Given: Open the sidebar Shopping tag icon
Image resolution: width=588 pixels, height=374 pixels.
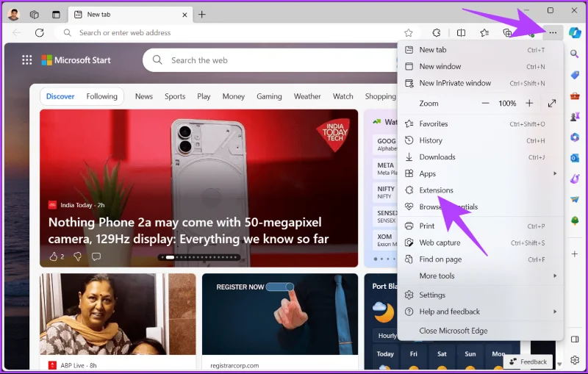Looking at the screenshot, I should coord(575,75).
